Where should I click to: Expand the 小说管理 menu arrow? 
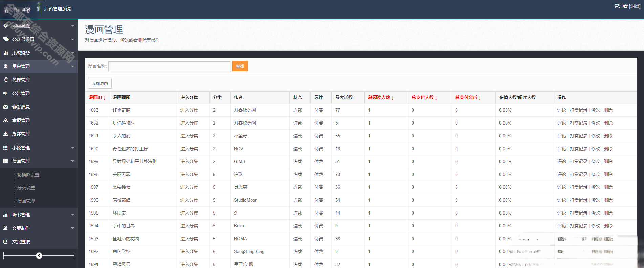click(x=72, y=148)
